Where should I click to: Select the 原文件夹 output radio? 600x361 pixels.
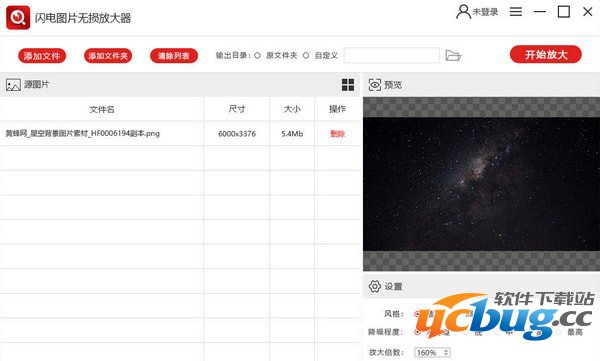(x=258, y=56)
